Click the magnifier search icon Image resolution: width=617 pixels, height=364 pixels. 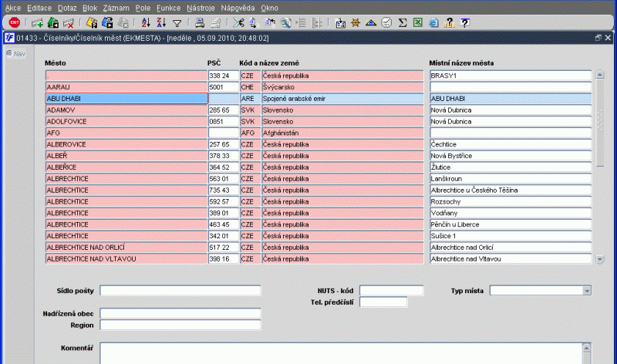click(285, 23)
